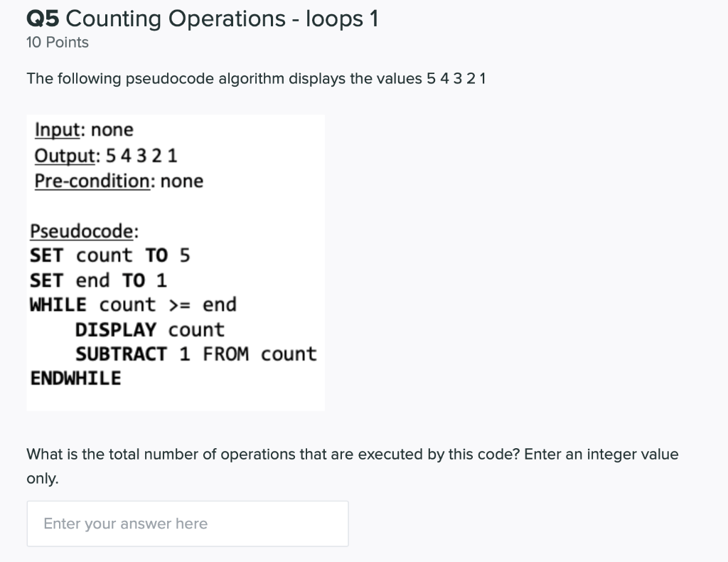Screen dimensions: 728x562
Task: Click the WHILE count >= end line
Action: click(x=132, y=304)
